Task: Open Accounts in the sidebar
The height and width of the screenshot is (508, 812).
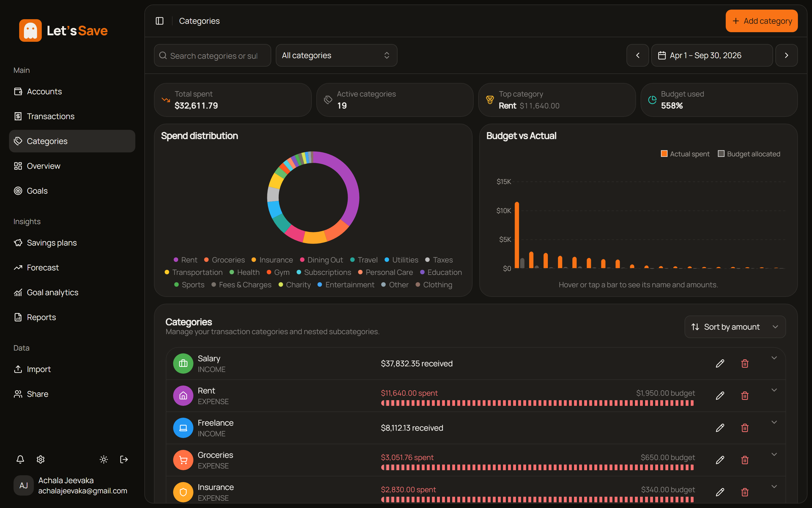Action: point(72,91)
